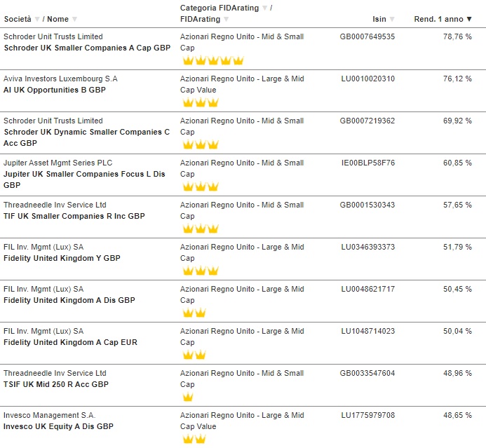
Task: Click crown rating of Invesco UK Equity
Action: [194, 440]
